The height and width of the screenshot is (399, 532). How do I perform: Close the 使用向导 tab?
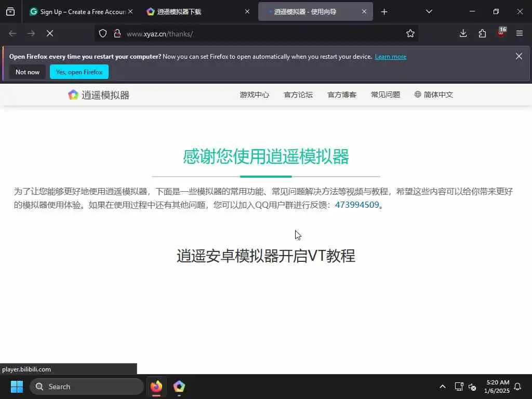coord(364,12)
